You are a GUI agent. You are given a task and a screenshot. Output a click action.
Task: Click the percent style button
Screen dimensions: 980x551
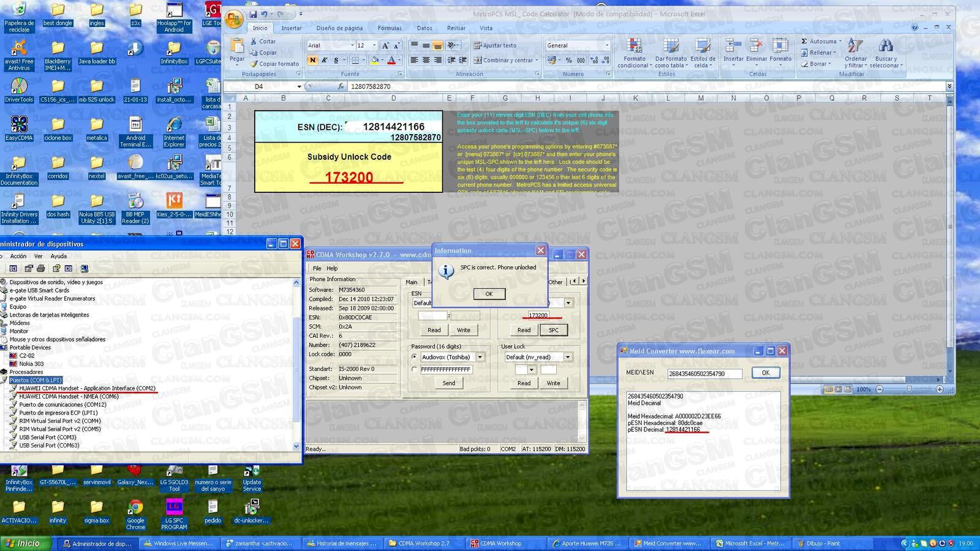coord(568,60)
